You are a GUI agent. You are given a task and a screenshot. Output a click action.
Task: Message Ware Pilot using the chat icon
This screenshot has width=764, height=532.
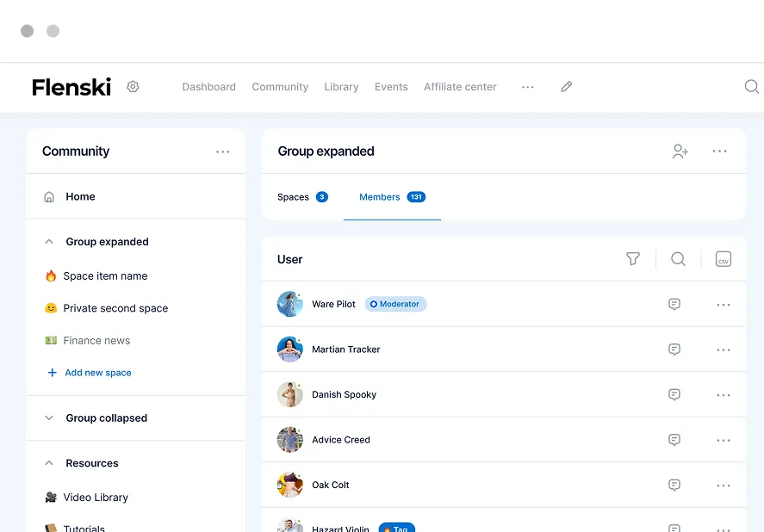pyautogui.click(x=674, y=305)
